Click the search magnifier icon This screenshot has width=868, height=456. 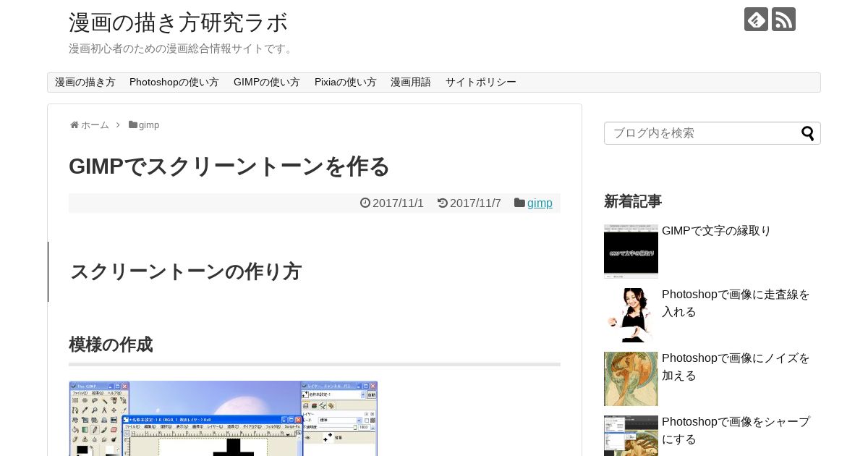808,133
